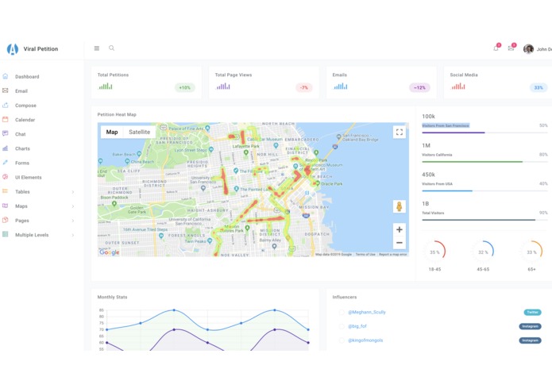Open the mail envelope icon in header
The width and height of the screenshot is (552, 392).
pos(511,48)
